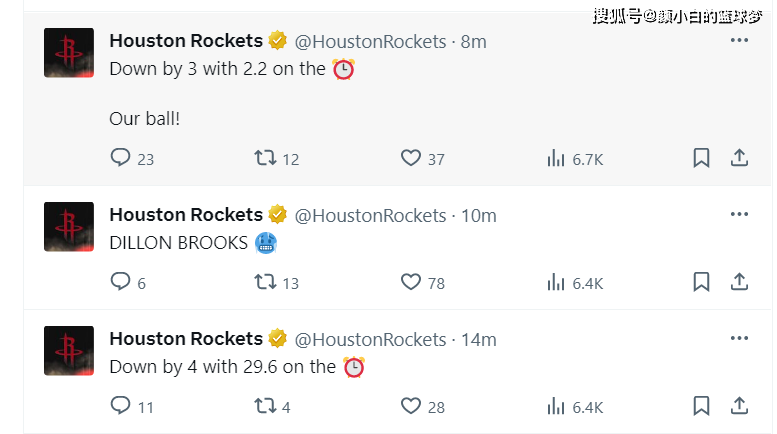Viewport: 777px width, 434px height.
Task: Share the "Down by 4" tweet
Action: [739, 406]
